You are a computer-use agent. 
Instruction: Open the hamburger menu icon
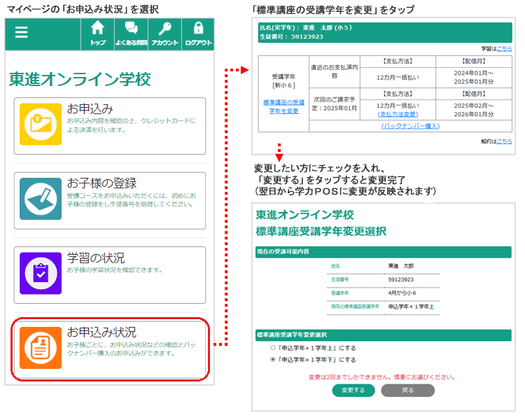click(x=21, y=32)
